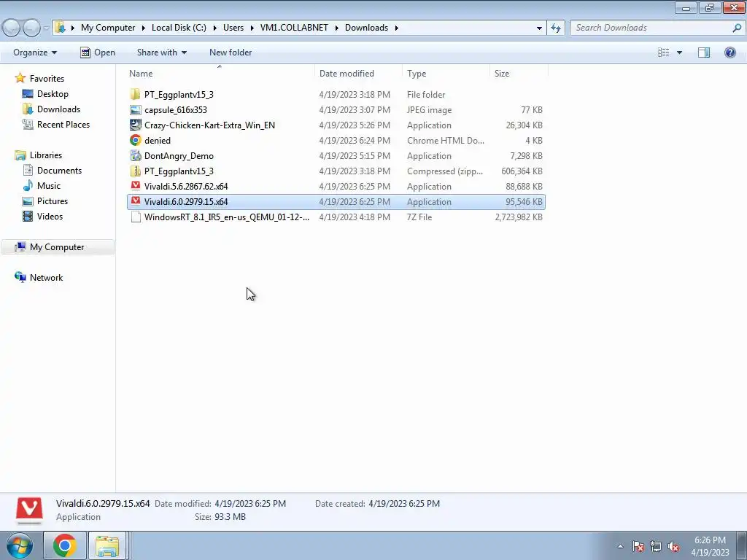Click the Windows Explorer taskbar icon
Screen dimensions: 747x560
click(107, 545)
